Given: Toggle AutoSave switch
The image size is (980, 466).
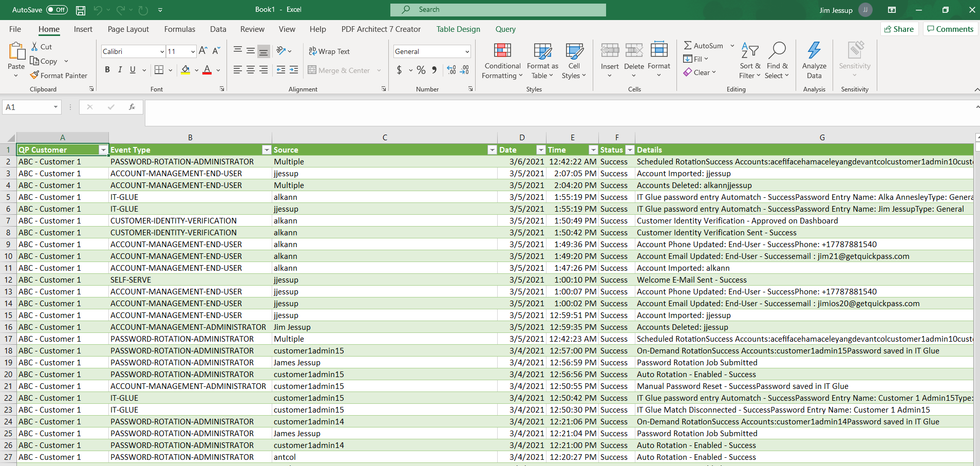Looking at the screenshot, I should tap(56, 10).
